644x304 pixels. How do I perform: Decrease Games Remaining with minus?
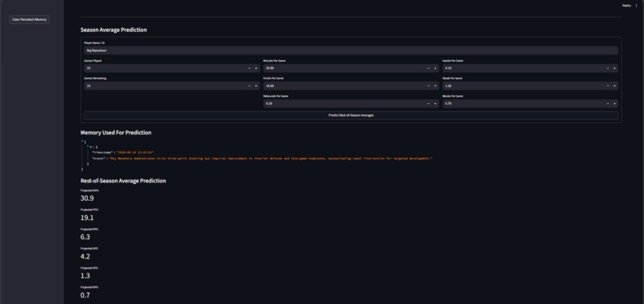coord(249,86)
